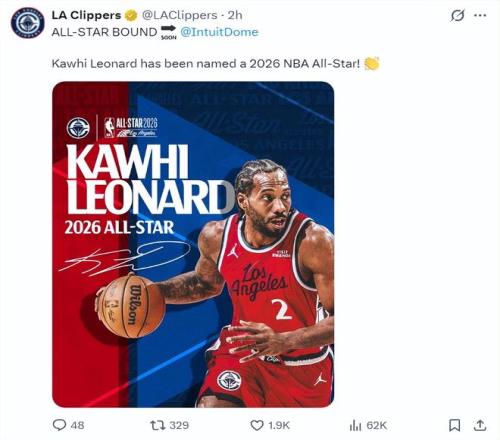Click the gold verified badge
Screen dimensions: 500x440
pyautogui.click(x=131, y=15)
